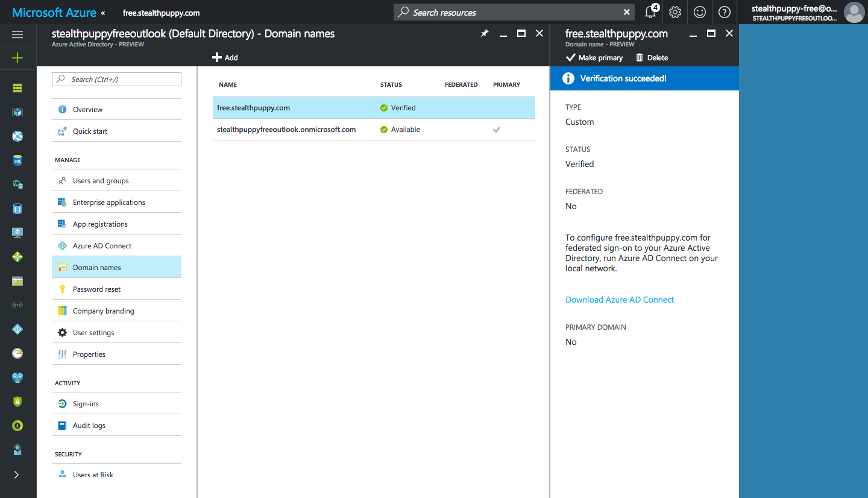
Task: Open App registrations menu item
Action: click(x=116, y=224)
